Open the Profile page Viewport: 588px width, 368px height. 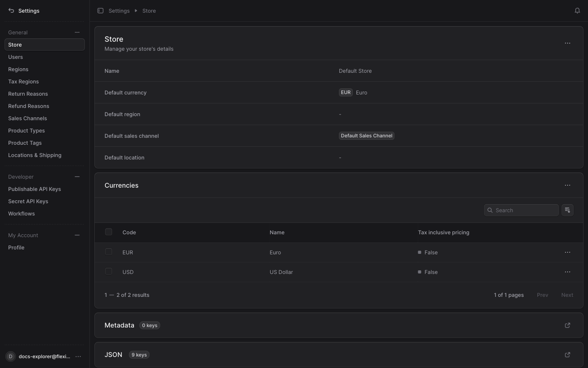[45, 247]
